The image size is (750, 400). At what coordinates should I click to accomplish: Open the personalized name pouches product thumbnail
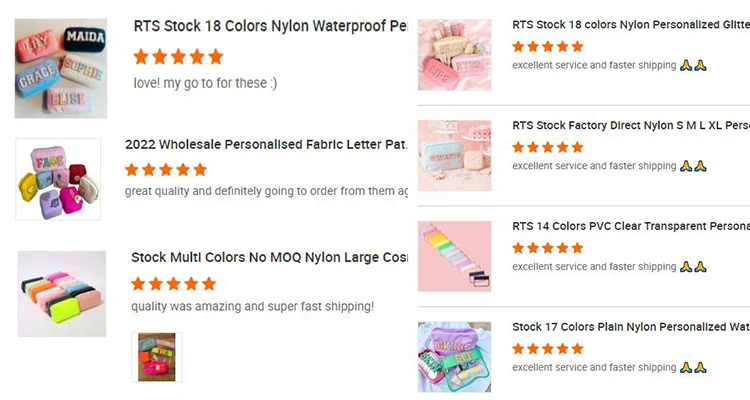[61, 68]
